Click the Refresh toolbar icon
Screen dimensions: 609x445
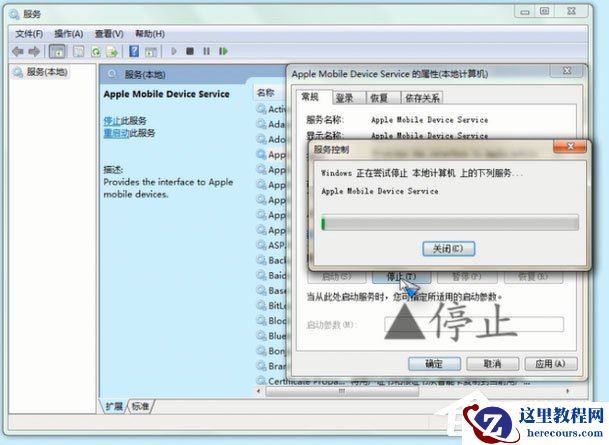click(96, 51)
